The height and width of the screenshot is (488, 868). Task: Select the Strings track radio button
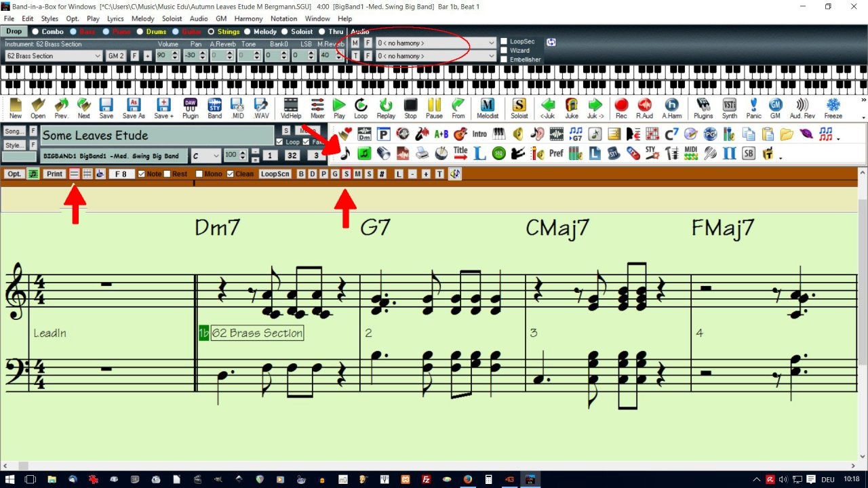coord(211,32)
